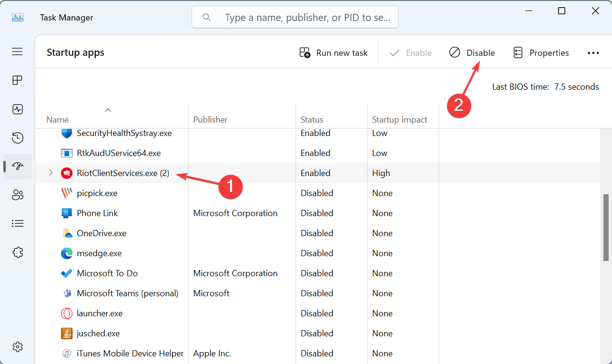Maximize the Task Manager window
This screenshot has height=364, width=612.
point(562,11)
